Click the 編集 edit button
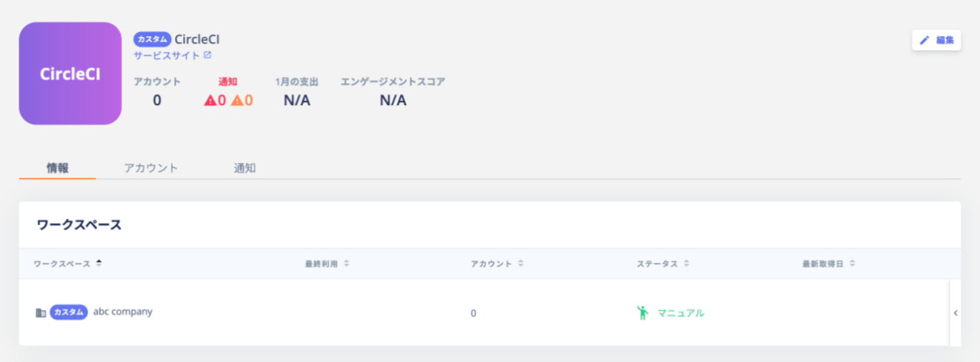The height and width of the screenshot is (362, 980). coord(936,40)
